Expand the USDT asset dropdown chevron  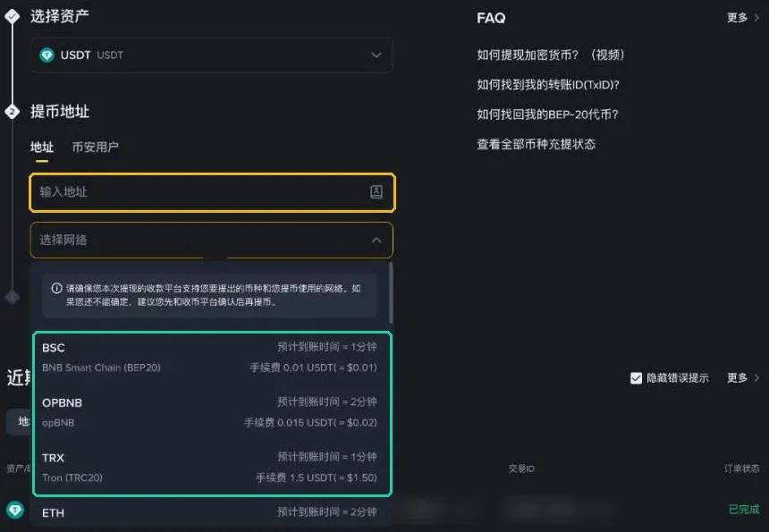[376, 55]
